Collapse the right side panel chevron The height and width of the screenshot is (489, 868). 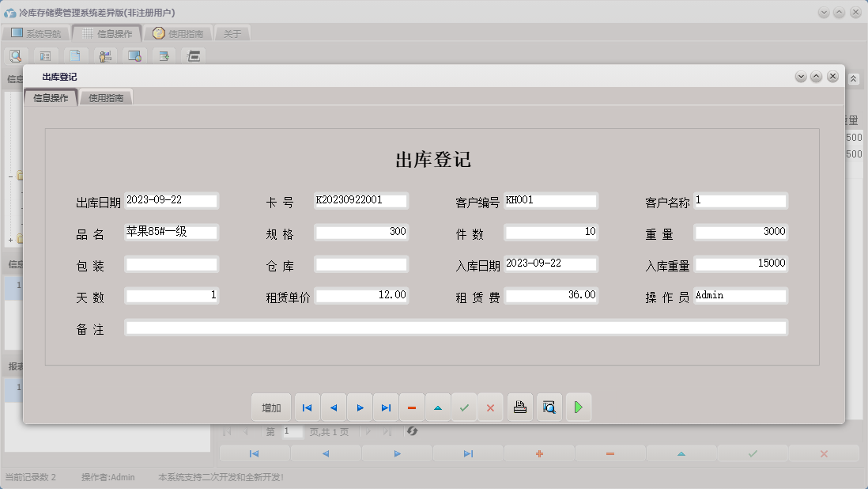click(x=852, y=79)
